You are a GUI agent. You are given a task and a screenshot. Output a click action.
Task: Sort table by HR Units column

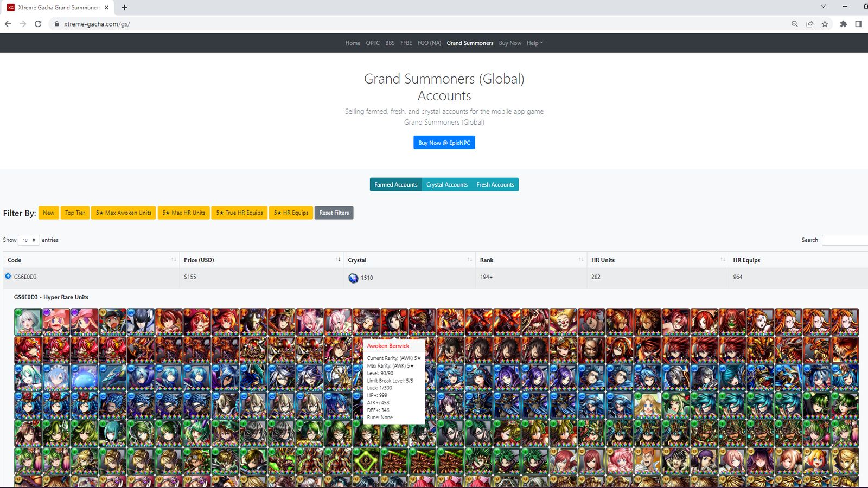(658, 260)
